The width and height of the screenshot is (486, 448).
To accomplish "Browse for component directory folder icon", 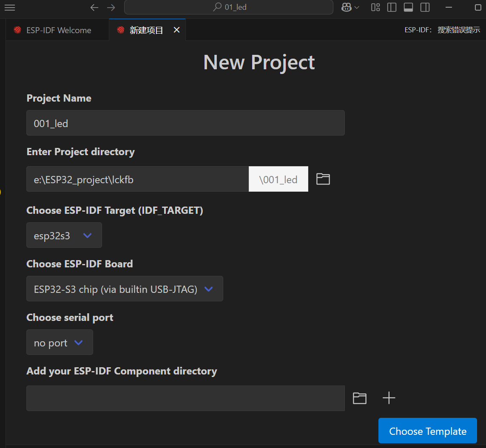I will coord(360,398).
